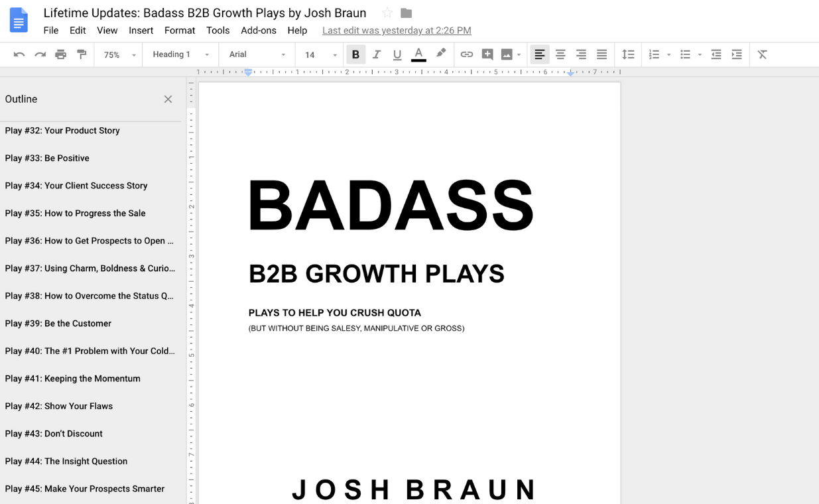Open the Heading 1 styles dropdown

(x=180, y=54)
